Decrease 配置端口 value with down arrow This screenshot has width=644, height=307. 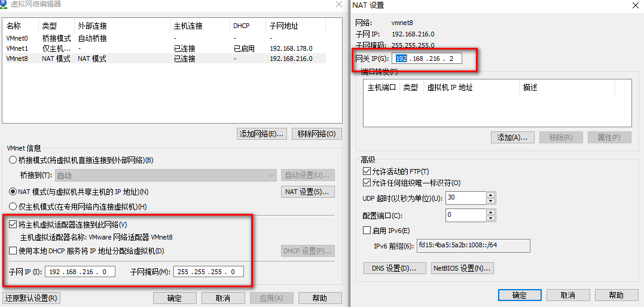pyautogui.click(x=491, y=217)
